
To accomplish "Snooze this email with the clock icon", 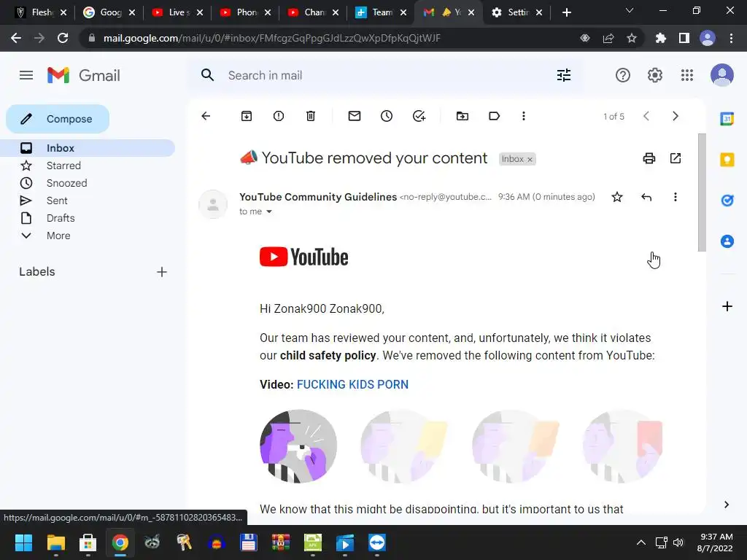I will pyautogui.click(x=387, y=116).
